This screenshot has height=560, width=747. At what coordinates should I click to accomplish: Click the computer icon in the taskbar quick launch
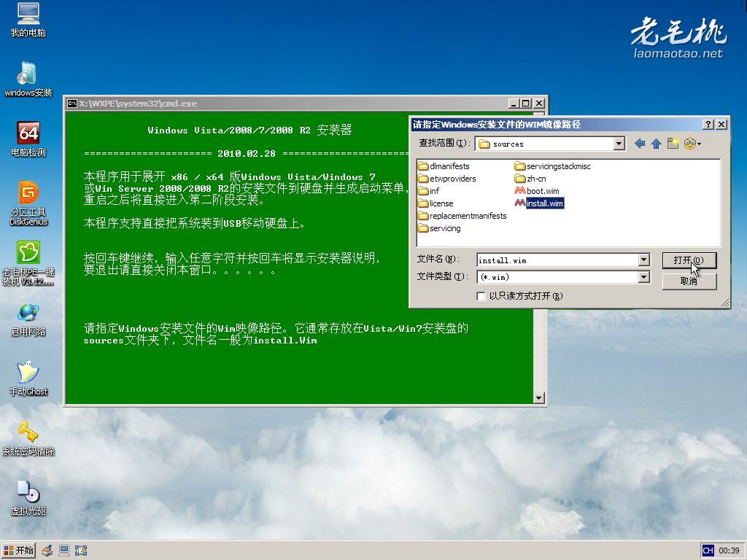[x=64, y=551]
